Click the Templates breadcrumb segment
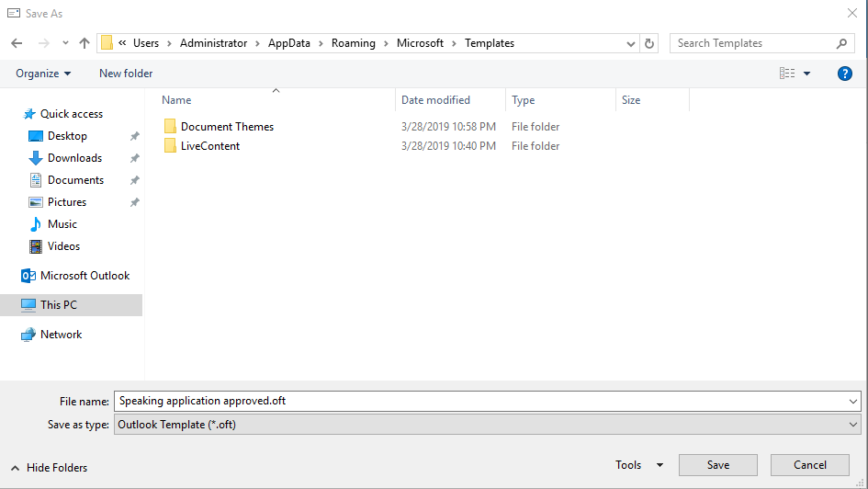This screenshot has height=489, width=868. pos(490,43)
